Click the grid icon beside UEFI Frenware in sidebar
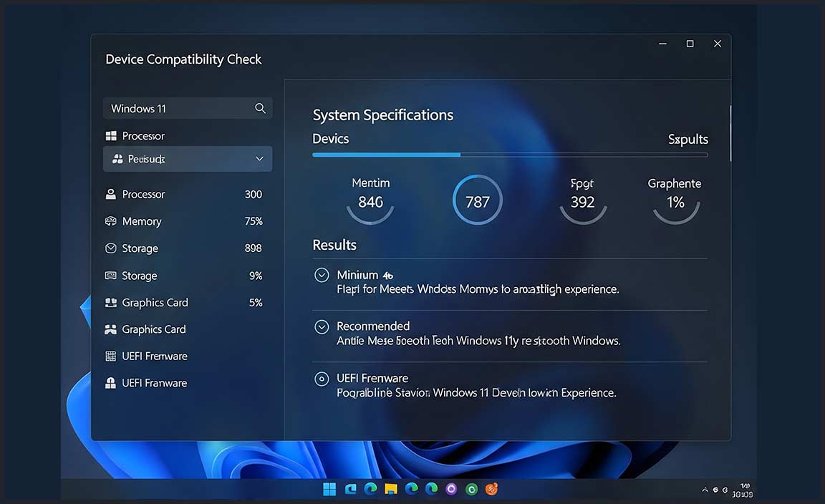Screen dimensions: 825x504 coord(110,357)
